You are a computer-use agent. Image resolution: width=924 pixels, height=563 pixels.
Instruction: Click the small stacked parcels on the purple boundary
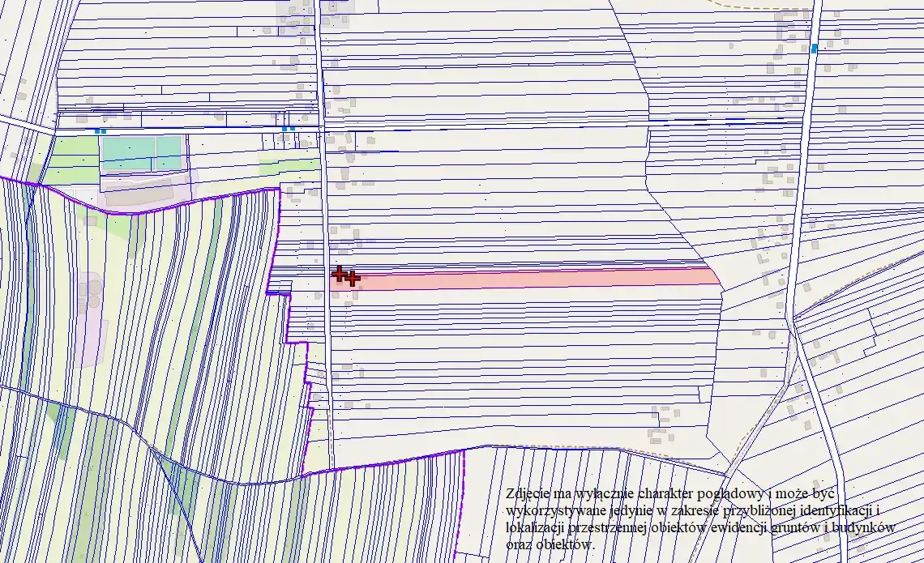[x=279, y=287]
